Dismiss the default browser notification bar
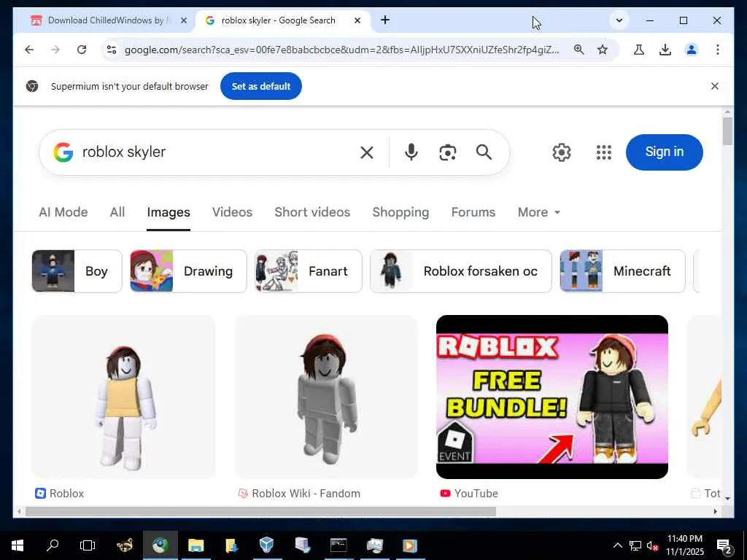Screen dimensions: 747x560 click(715, 86)
